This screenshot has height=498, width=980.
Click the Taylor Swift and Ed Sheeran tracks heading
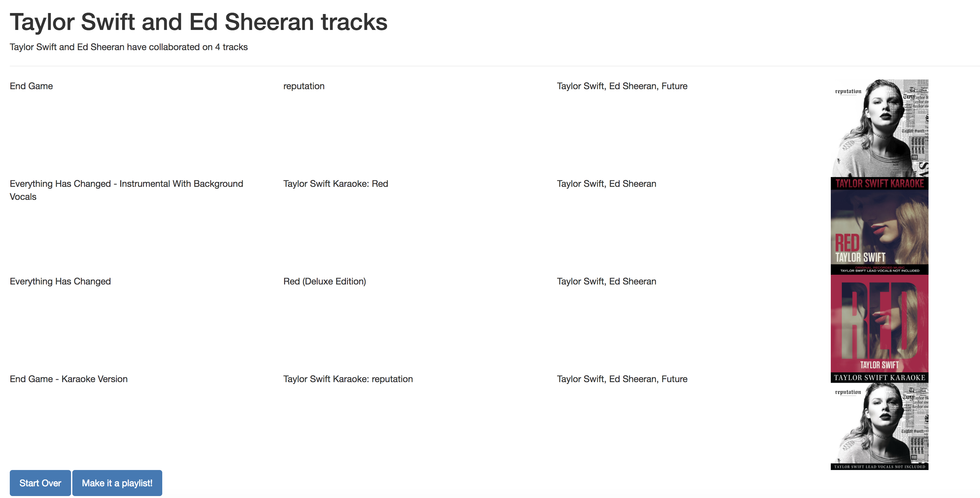[x=199, y=22]
